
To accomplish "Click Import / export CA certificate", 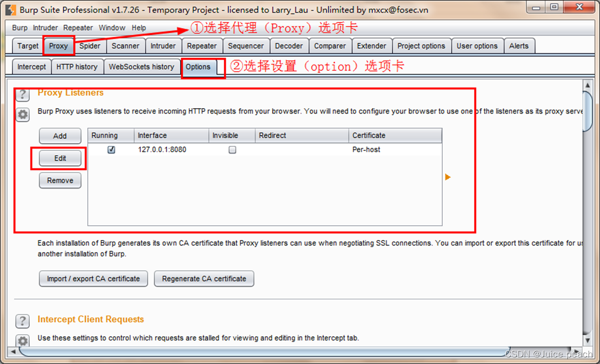I will (x=93, y=279).
